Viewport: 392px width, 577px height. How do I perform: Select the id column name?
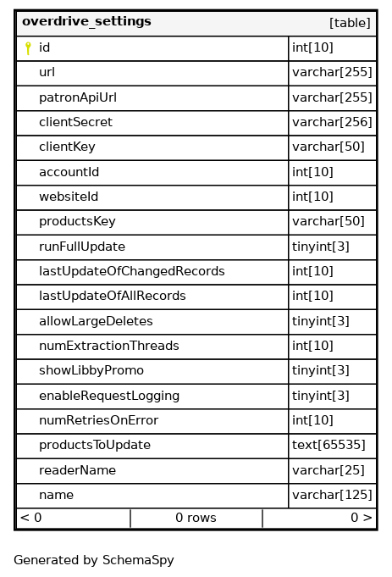point(45,47)
